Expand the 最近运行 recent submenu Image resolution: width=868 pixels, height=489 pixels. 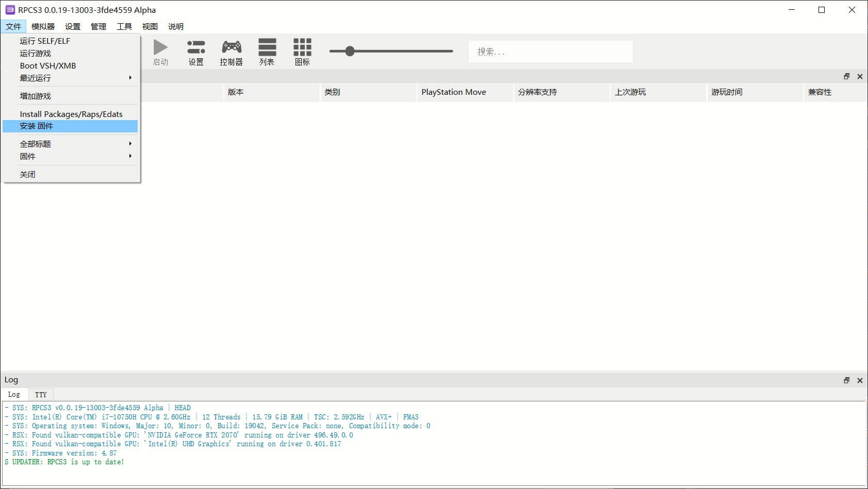70,78
